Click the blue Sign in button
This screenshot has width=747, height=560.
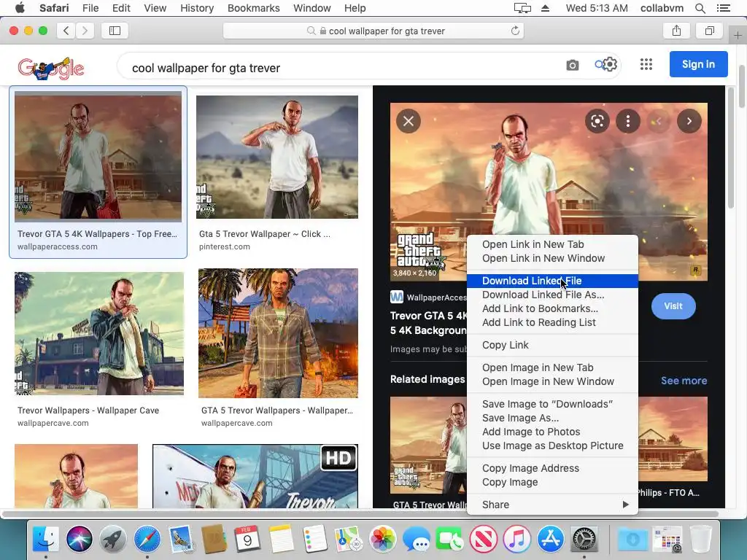(x=698, y=64)
